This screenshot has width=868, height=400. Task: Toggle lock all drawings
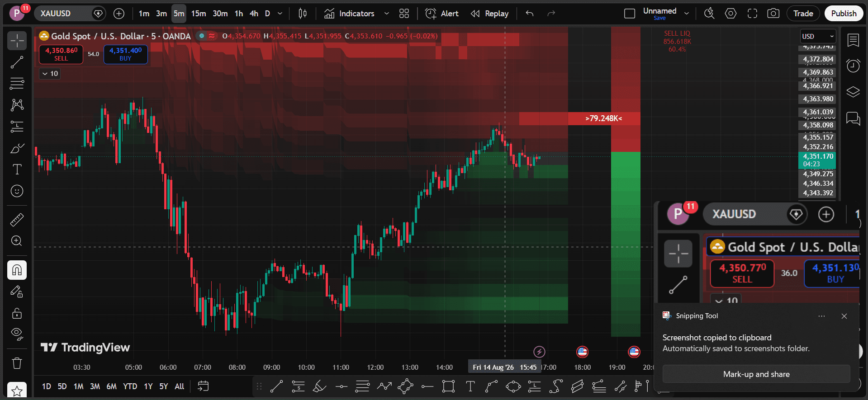(17, 313)
